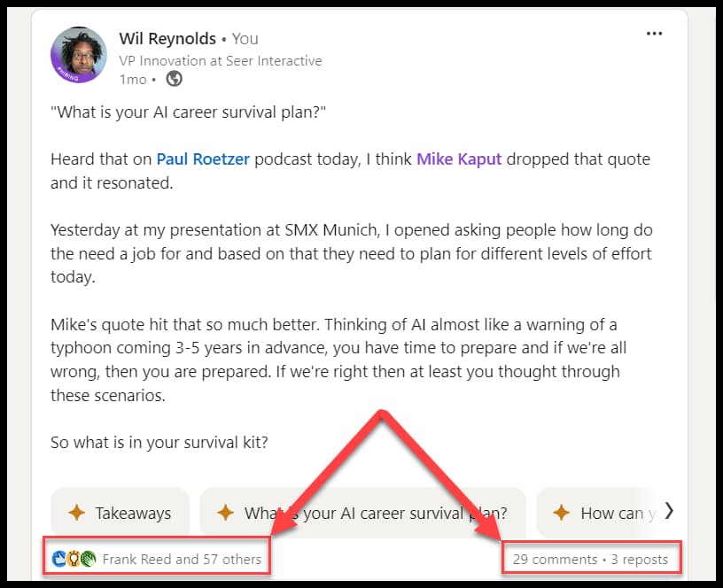Select the Takeaways suggestion chip
The image size is (723, 588).
(x=120, y=513)
